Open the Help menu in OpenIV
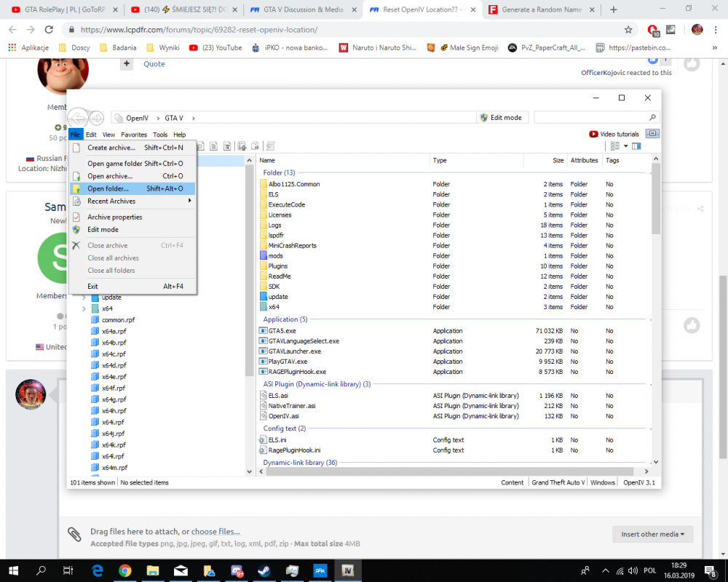This screenshot has width=728, height=582. click(x=180, y=135)
